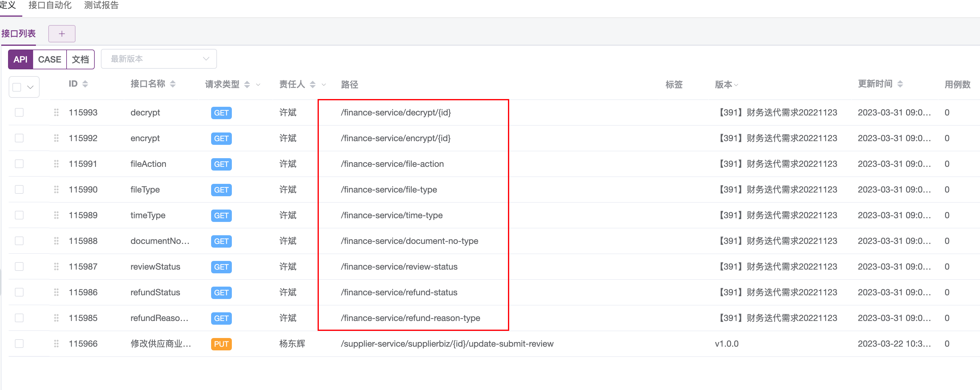980x390 pixels.
Task: Open the fileAction interface entry
Action: point(148,164)
